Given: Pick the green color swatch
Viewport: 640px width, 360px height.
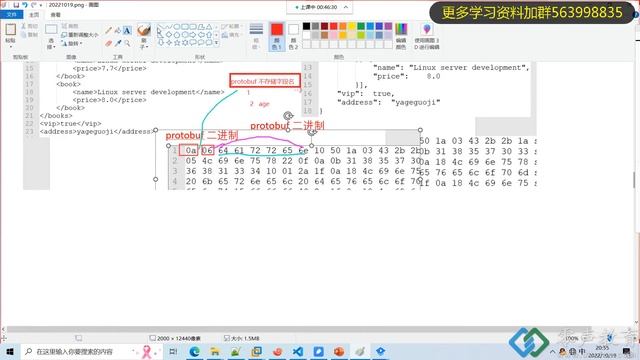Looking at the screenshot, I should pos(361,27).
